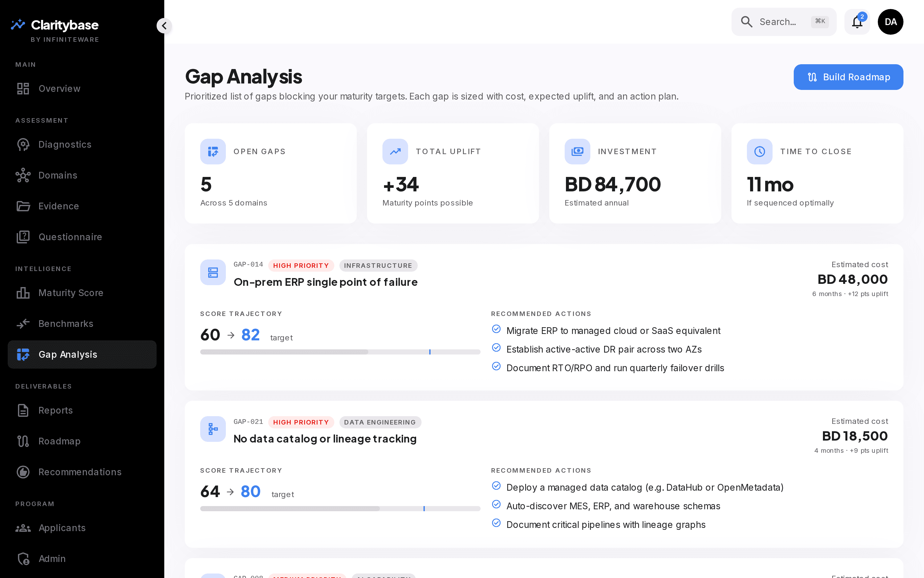Click the Benchmarks arrows icon

[23, 324]
